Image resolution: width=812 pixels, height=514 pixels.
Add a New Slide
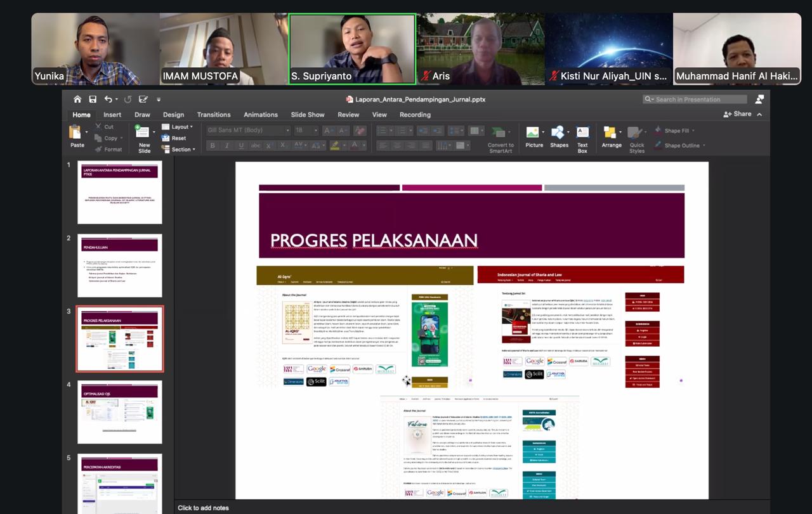[x=142, y=132]
